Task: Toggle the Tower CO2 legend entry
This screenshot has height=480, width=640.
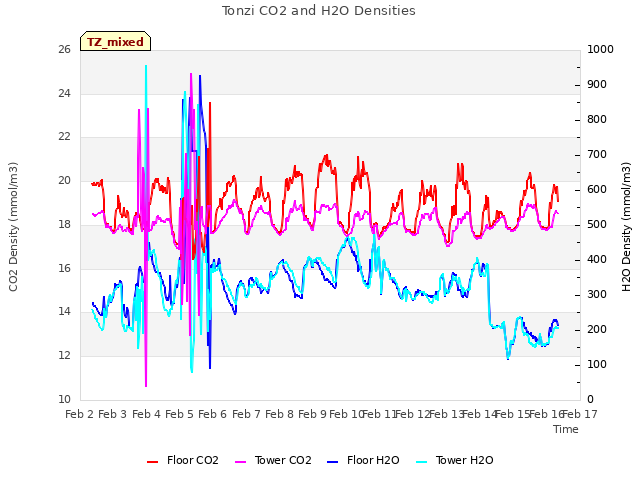Action: [x=273, y=460]
